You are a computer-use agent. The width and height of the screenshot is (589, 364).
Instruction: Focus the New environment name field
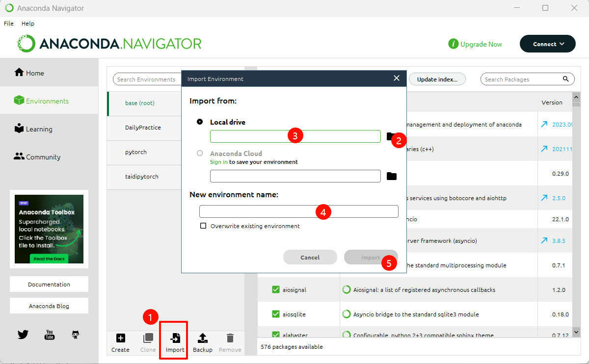299,211
